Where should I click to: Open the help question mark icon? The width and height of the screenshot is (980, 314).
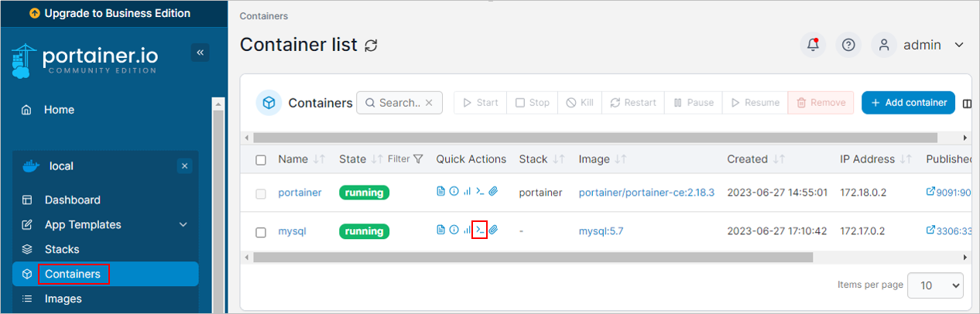click(848, 45)
